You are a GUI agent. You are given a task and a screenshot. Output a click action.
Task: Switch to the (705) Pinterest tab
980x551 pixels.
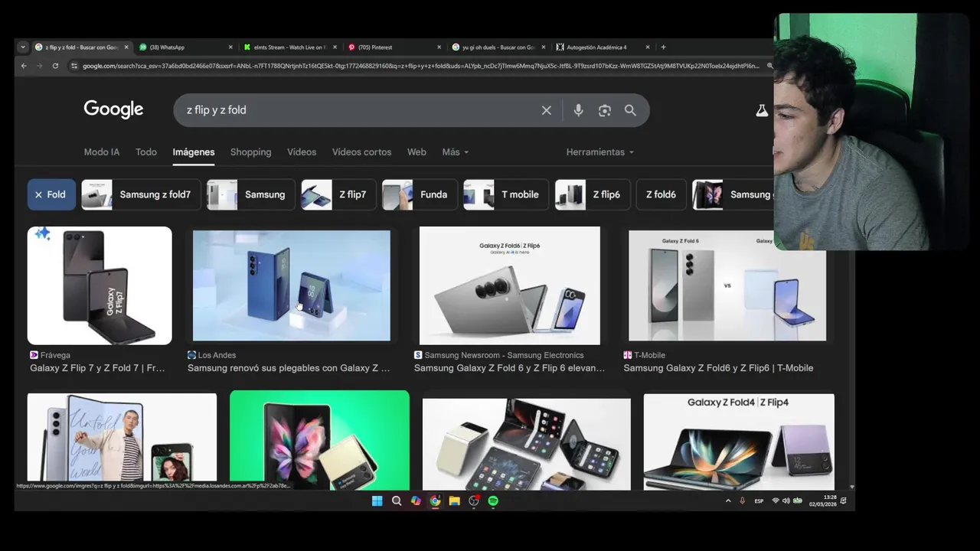pyautogui.click(x=394, y=47)
